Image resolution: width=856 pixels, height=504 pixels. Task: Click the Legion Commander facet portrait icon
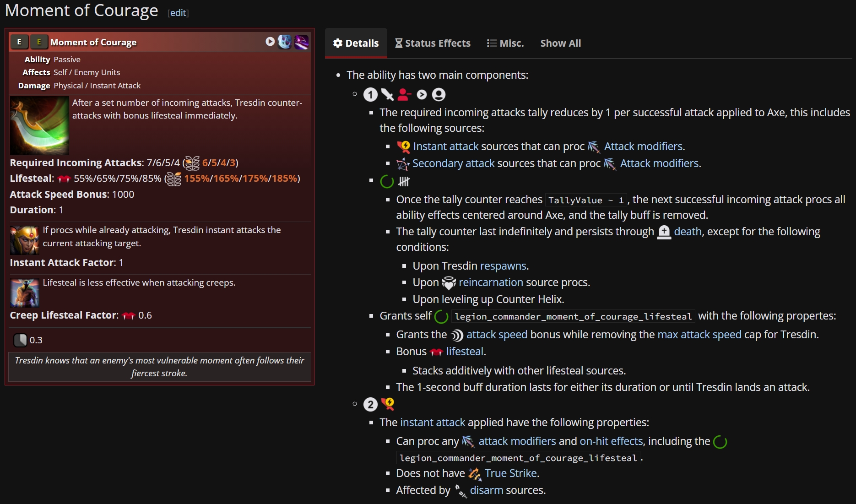(x=25, y=240)
